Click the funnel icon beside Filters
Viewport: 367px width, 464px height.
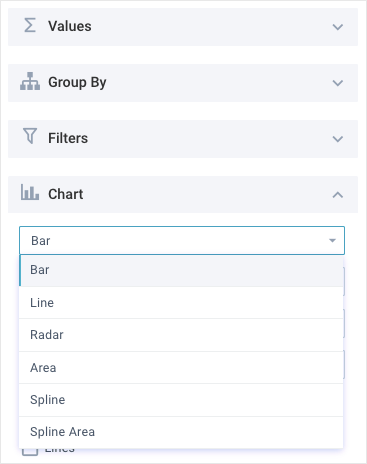tap(30, 136)
